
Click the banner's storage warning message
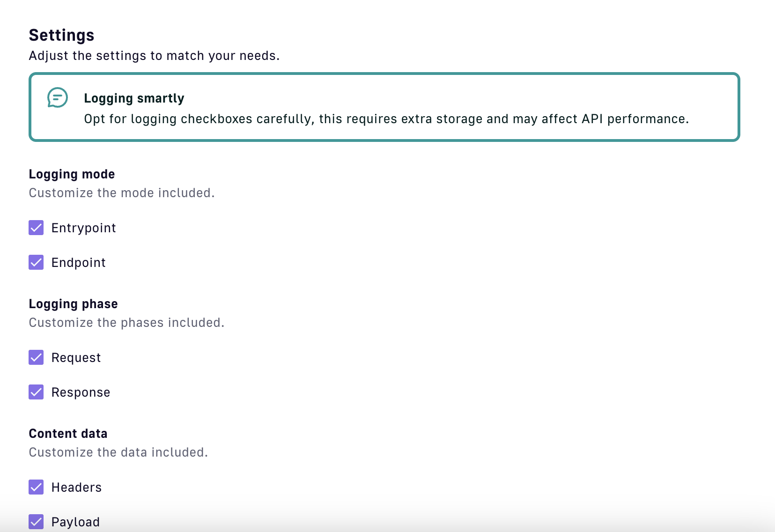pyautogui.click(x=386, y=119)
